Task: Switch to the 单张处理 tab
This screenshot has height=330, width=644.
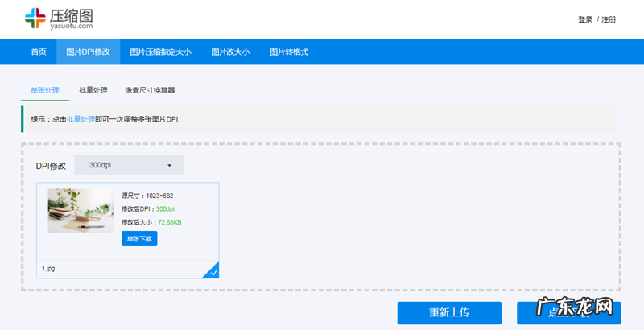Action: [45, 90]
